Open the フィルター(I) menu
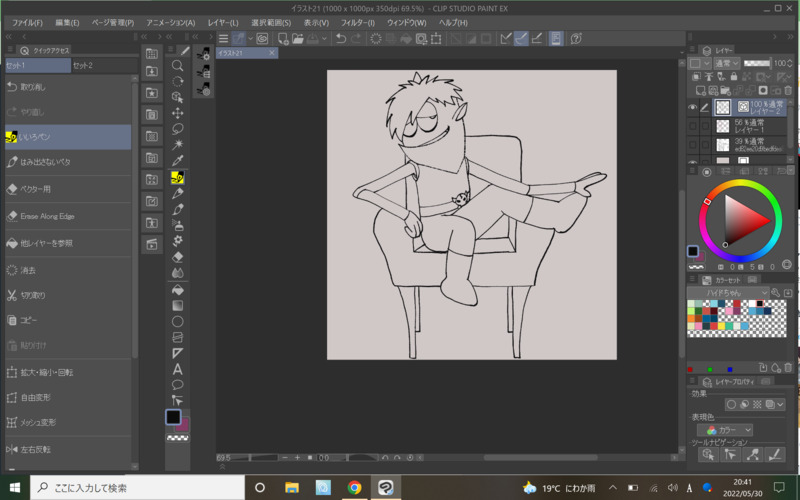The width and height of the screenshot is (800, 500). (x=357, y=22)
